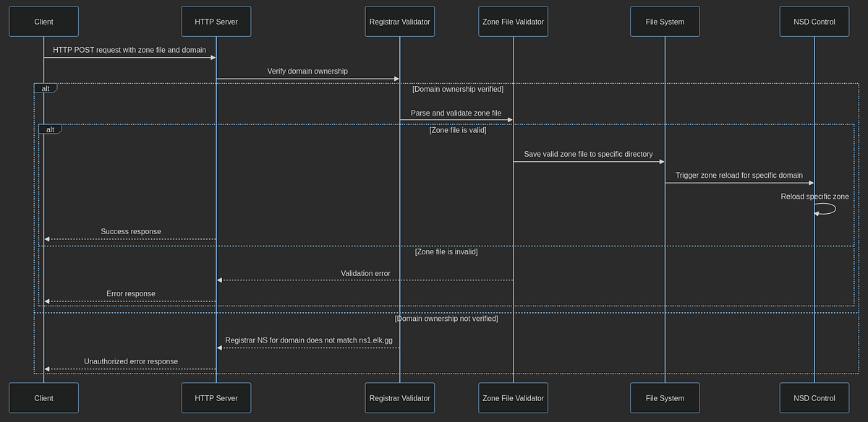Click the outer alt fragment label
This screenshot has width=868, height=422.
(45, 87)
